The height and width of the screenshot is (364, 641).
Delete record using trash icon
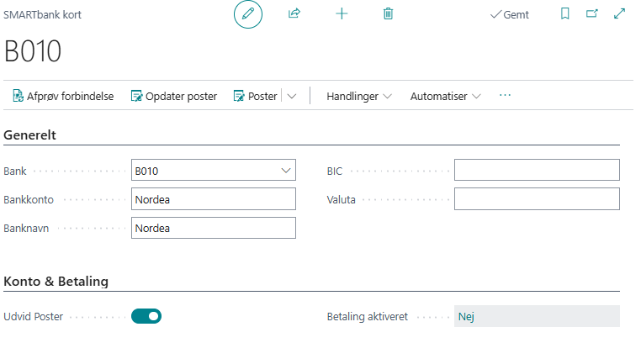pyautogui.click(x=388, y=14)
